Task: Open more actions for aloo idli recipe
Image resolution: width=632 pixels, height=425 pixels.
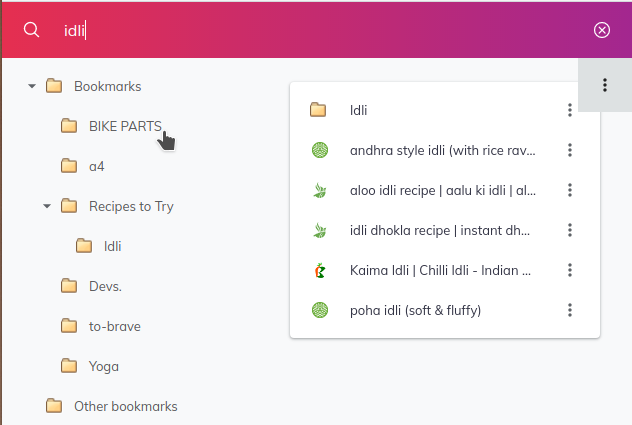Action: 569,190
